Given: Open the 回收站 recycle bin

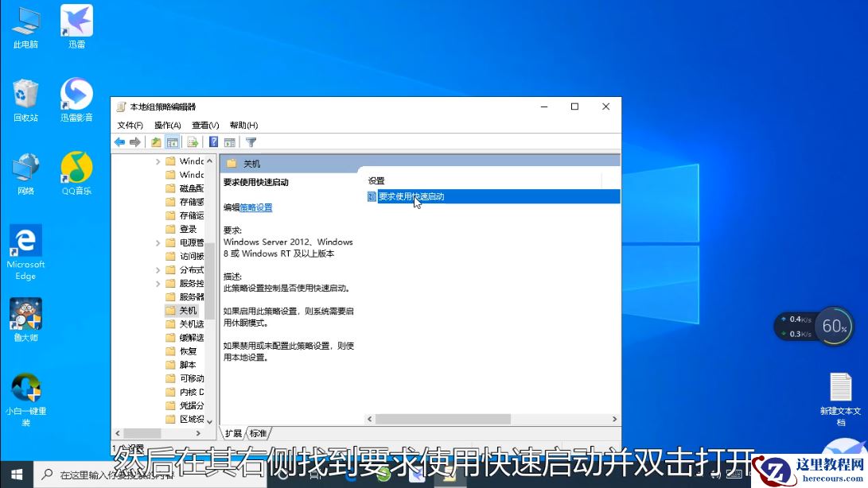Looking at the screenshot, I should pos(25,95).
